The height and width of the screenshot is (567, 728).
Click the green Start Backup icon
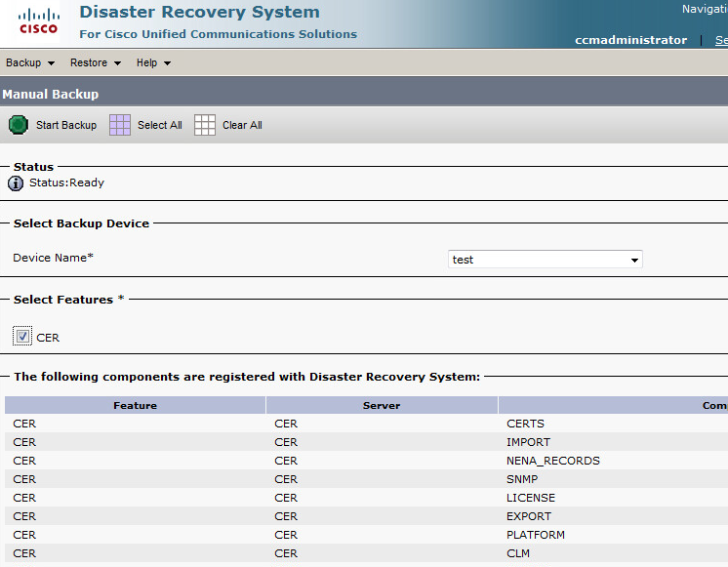tap(19, 125)
